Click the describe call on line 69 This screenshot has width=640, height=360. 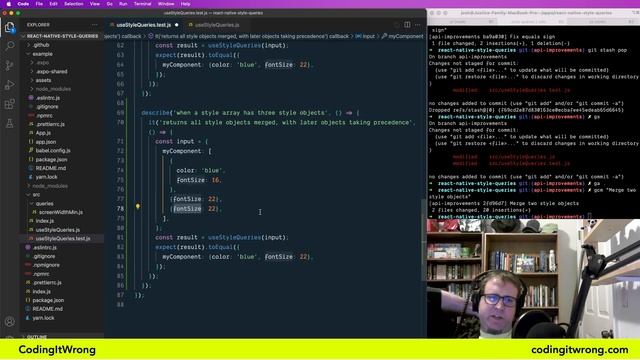tap(156, 113)
